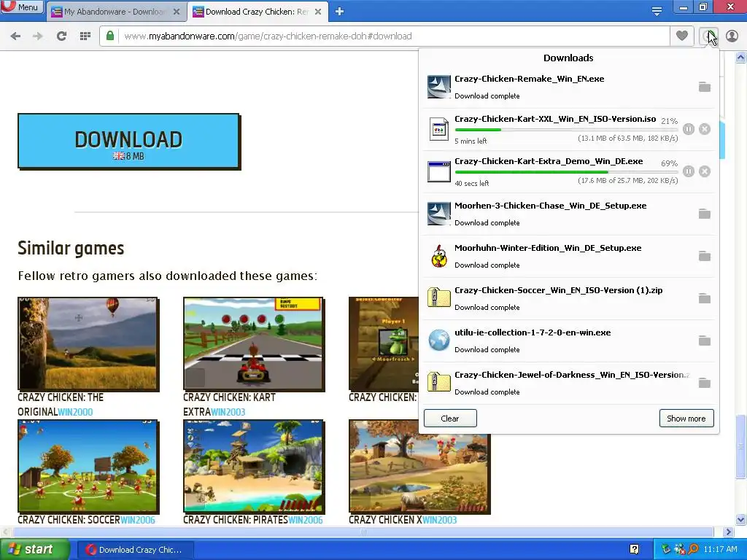Viewport: 747px width, 560px height.
Task: Pause the Crazy-Chicken-Kart-XXL ISO download
Action: (x=689, y=129)
